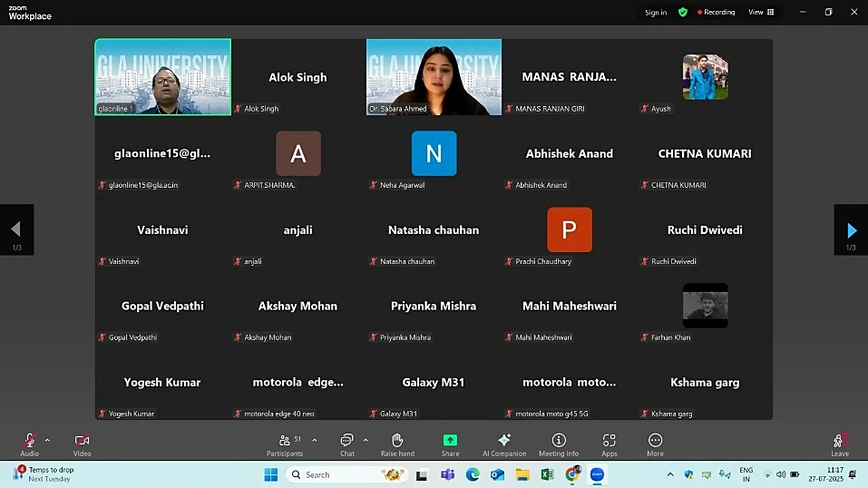868x488 pixels.
Task: Open Microsoft Edge from the taskbar
Action: (x=473, y=474)
